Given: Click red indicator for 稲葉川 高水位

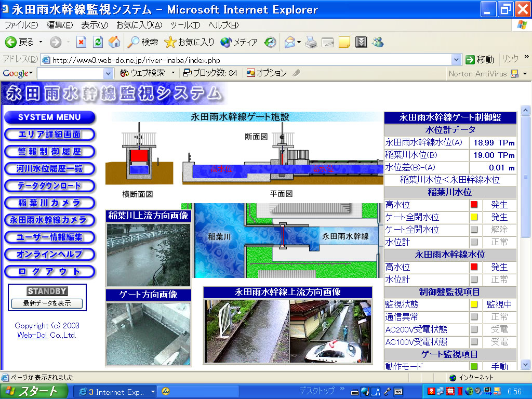Looking at the screenshot, I should (x=474, y=205).
